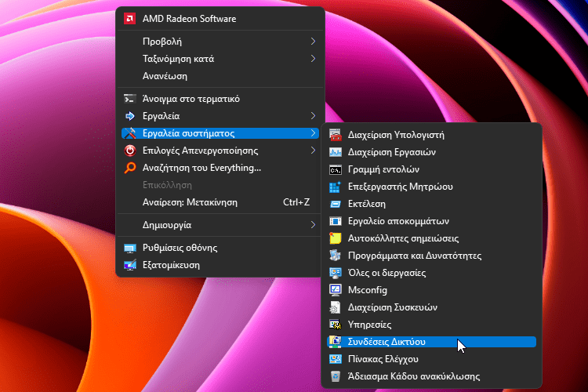This screenshot has height=392, width=588.
Task: Click the Διαχείριση Εργασιών graph icon
Action: pos(336,152)
